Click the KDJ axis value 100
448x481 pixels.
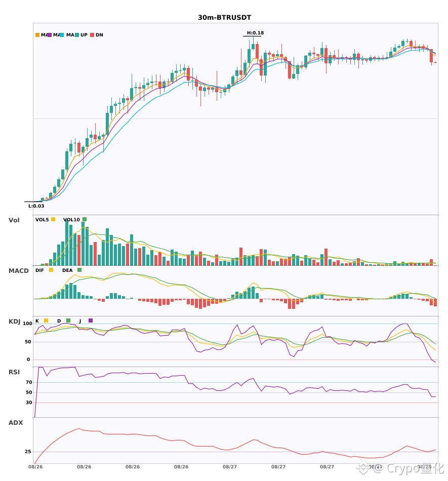tap(28, 324)
